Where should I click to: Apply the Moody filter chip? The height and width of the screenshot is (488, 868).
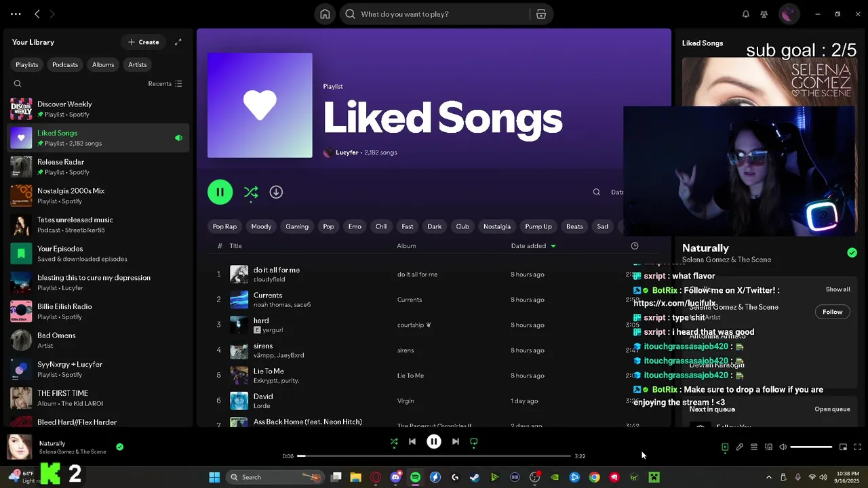(x=261, y=226)
